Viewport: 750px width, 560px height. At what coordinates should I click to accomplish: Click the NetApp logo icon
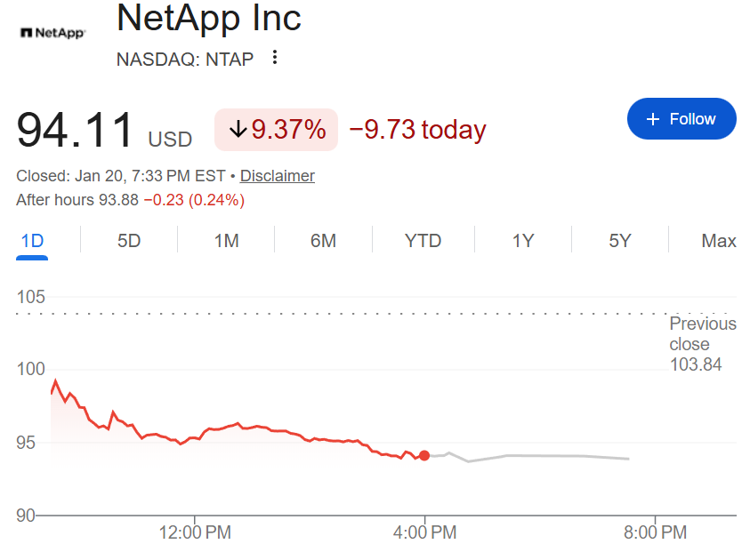pyautogui.click(x=52, y=33)
